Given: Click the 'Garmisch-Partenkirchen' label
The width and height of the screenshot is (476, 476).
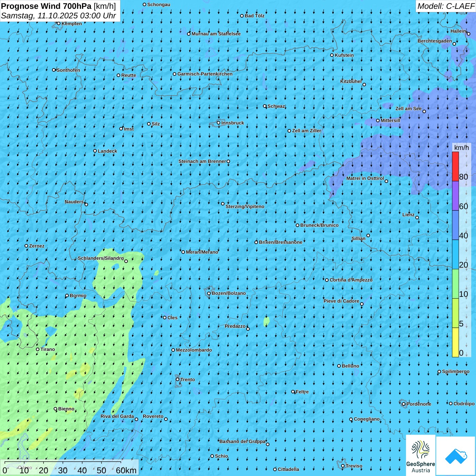Looking at the screenshot, I should pos(205,74).
